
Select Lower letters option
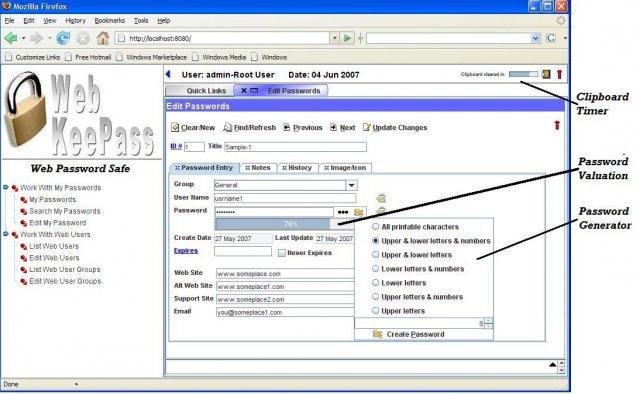pyautogui.click(x=375, y=283)
